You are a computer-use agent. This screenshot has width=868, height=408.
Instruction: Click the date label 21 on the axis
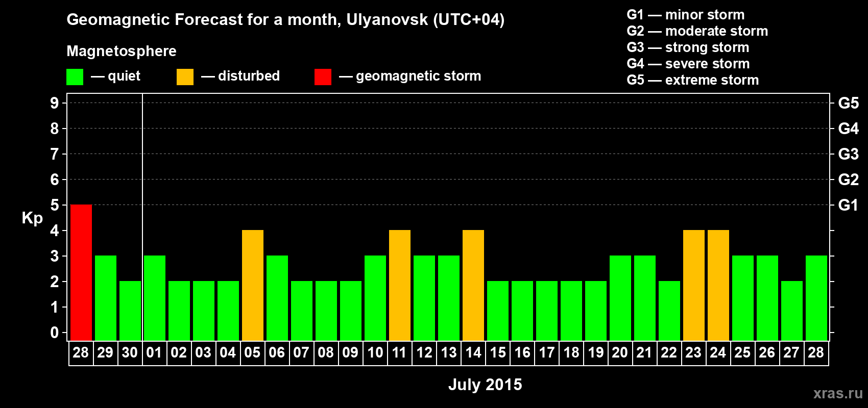click(x=644, y=352)
